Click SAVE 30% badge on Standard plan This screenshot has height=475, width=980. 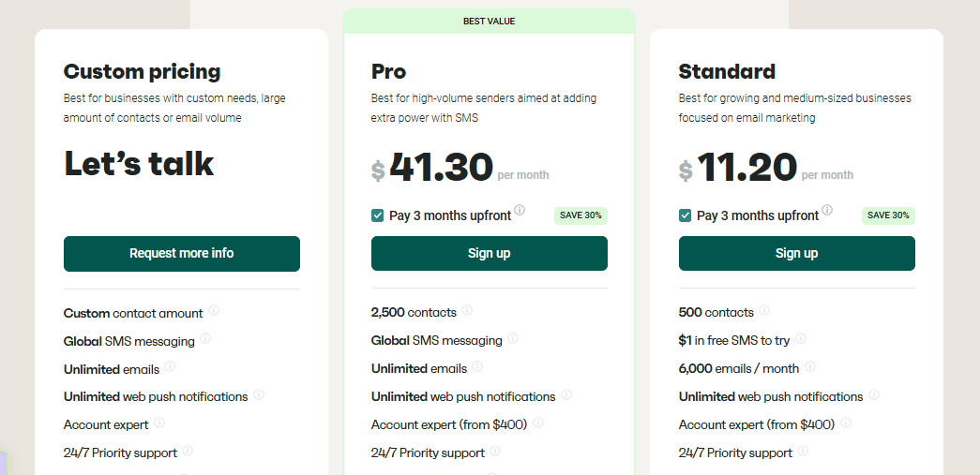(888, 215)
